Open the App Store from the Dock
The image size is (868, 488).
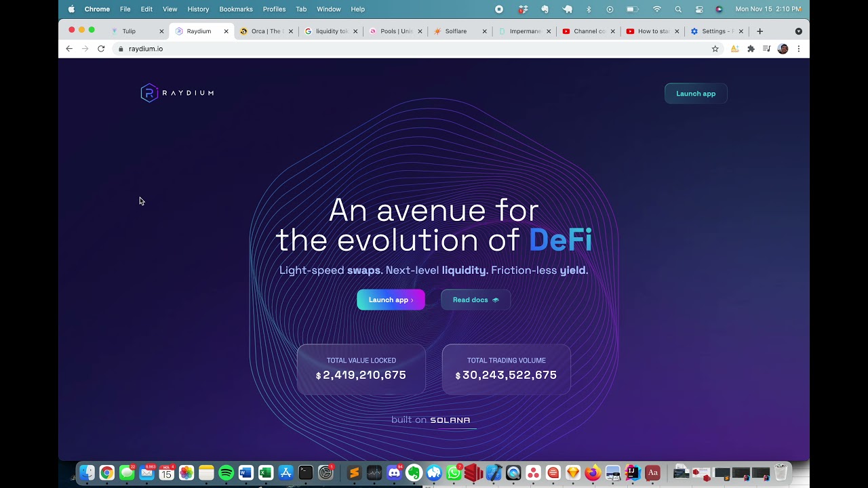point(286,472)
